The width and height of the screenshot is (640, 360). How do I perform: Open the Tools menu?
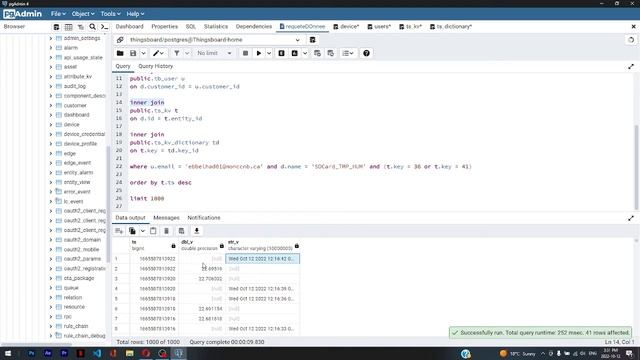click(110, 14)
